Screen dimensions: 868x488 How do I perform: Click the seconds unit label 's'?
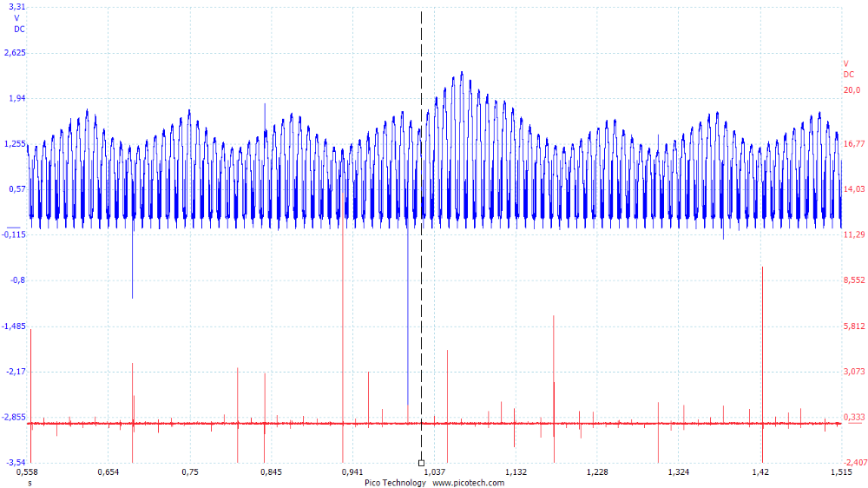pyautogui.click(x=30, y=483)
